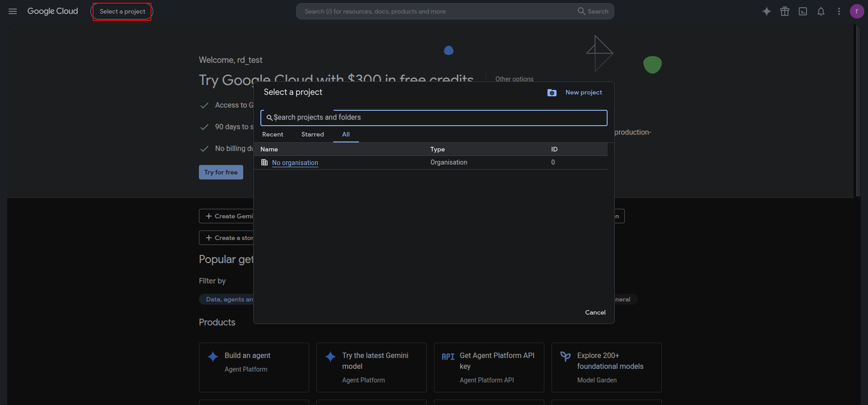This screenshot has height=405, width=868.
Task: Click the Try for free button
Action: (221, 172)
